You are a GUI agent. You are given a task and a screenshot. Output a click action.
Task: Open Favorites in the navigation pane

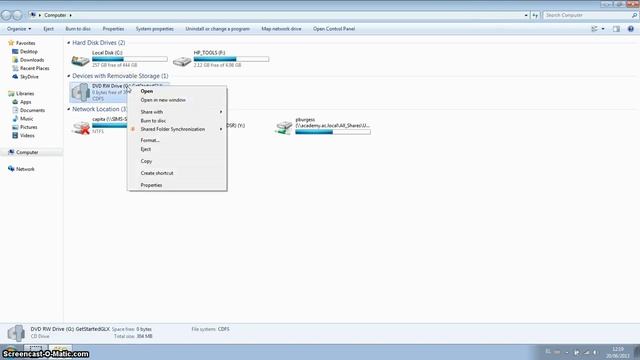[x=25, y=43]
